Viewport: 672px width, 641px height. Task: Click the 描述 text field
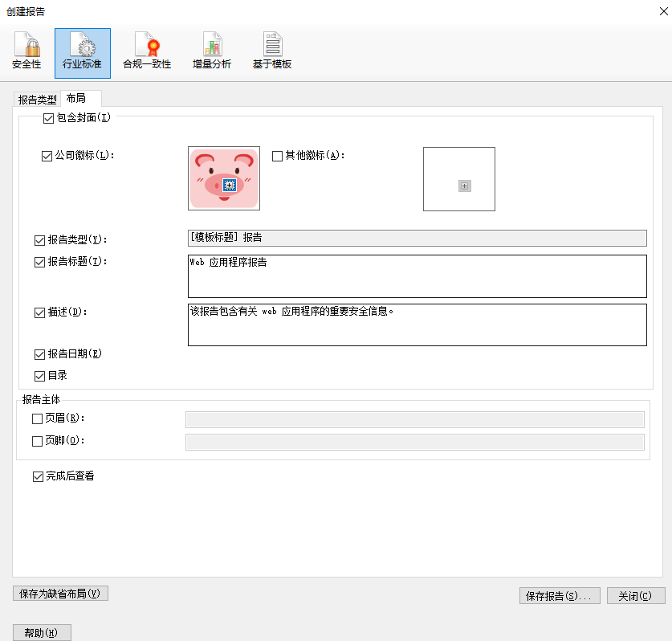417,325
